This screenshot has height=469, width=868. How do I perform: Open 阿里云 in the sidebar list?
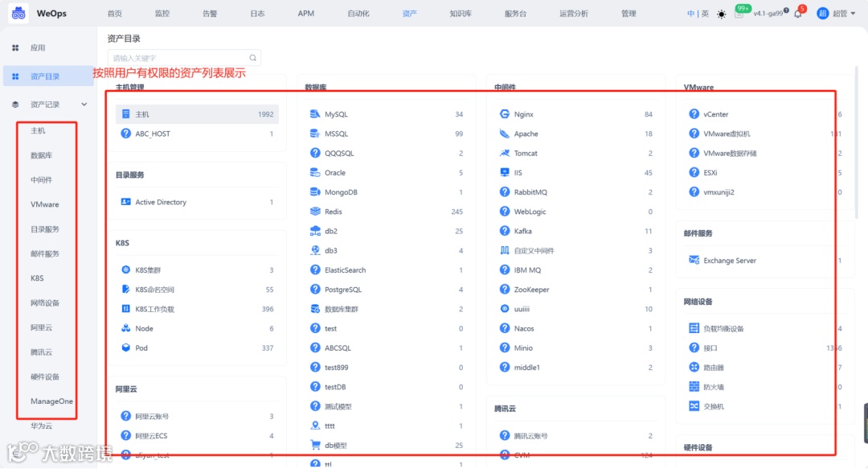pyautogui.click(x=42, y=327)
